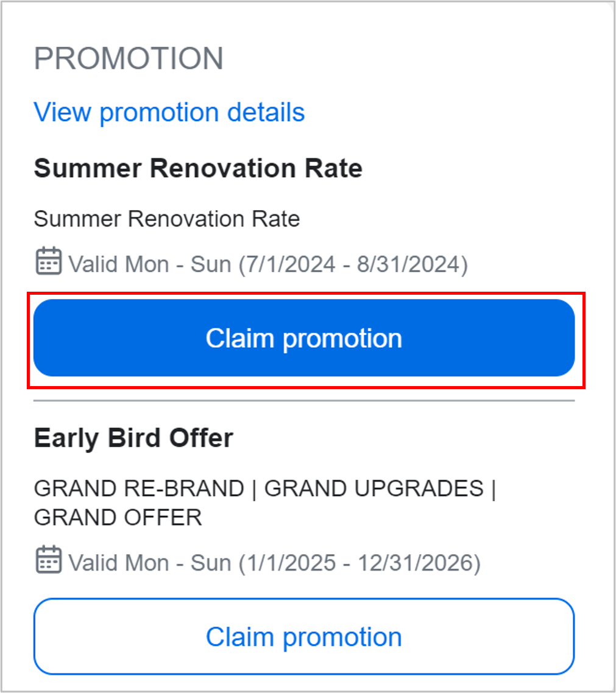
Task: Select the Summer Renovation Rate title
Action: 198,169
